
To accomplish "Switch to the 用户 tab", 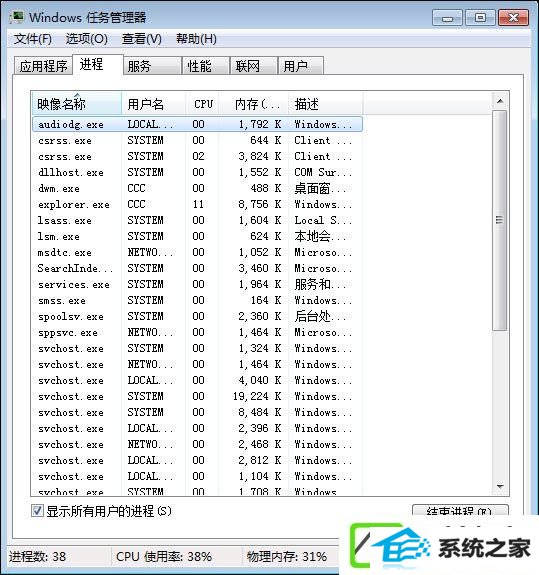I will point(301,66).
